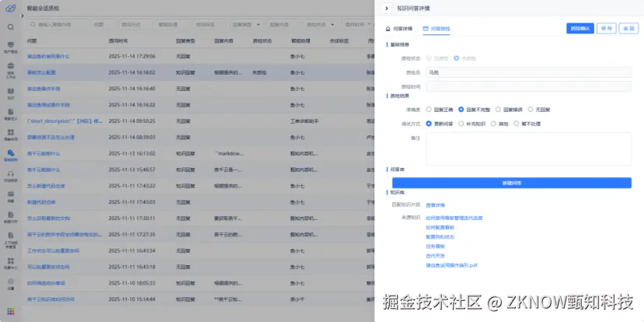This screenshot has width=644, height=322.
Task: Open source link 如何配置看板
Action: [x=440, y=227]
